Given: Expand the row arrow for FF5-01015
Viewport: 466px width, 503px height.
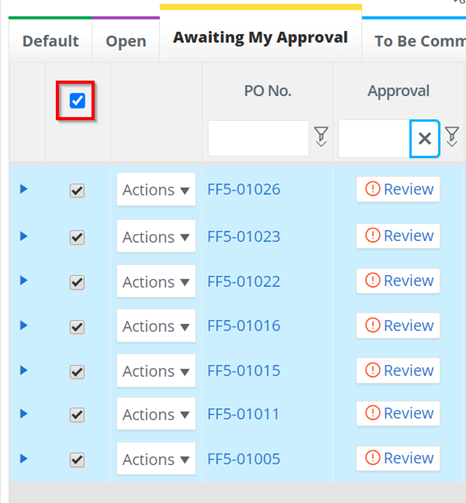Looking at the screenshot, I should [x=23, y=370].
